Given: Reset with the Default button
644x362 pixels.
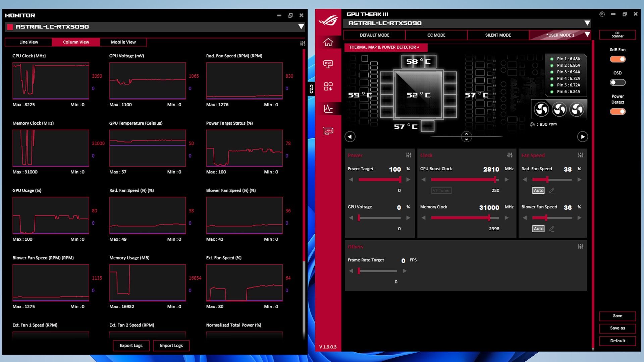Looking at the screenshot, I should (617, 341).
